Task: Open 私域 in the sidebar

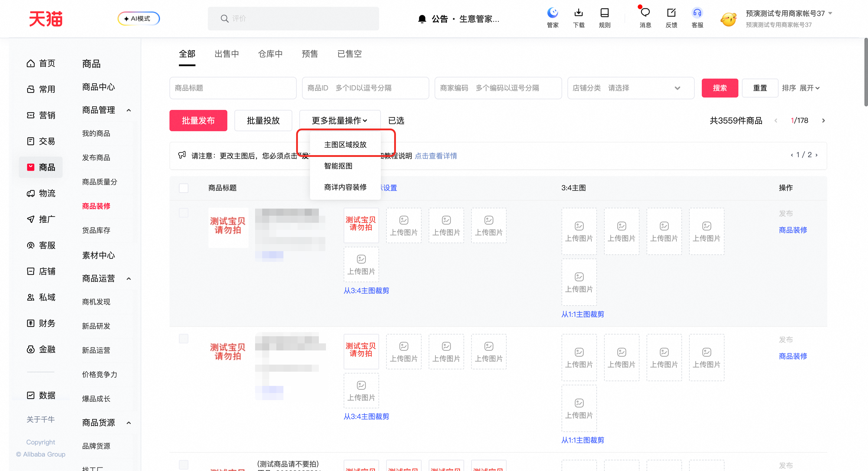Action: (x=41, y=297)
